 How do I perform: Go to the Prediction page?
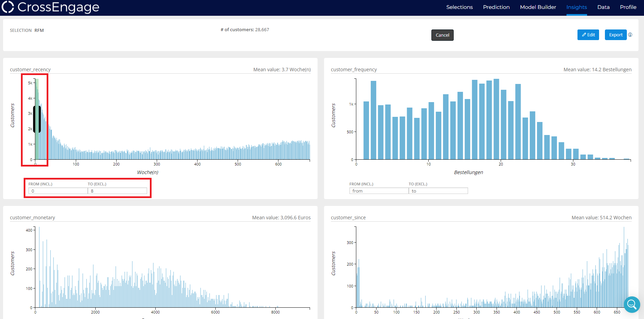(x=496, y=7)
